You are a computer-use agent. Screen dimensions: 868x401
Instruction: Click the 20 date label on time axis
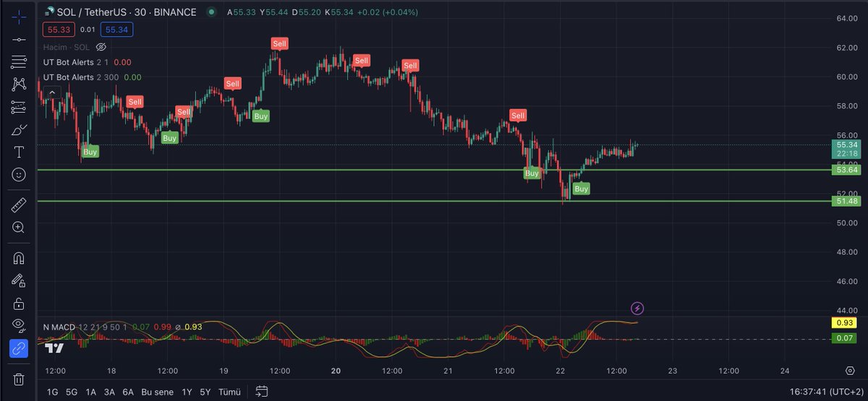[336, 371]
